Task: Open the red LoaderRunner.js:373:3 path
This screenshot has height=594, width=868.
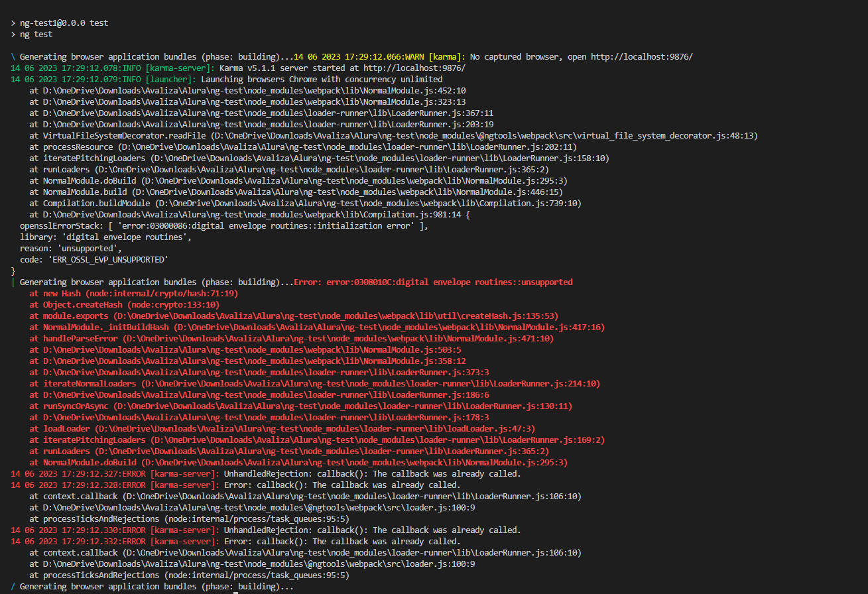Action: tap(266, 373)
